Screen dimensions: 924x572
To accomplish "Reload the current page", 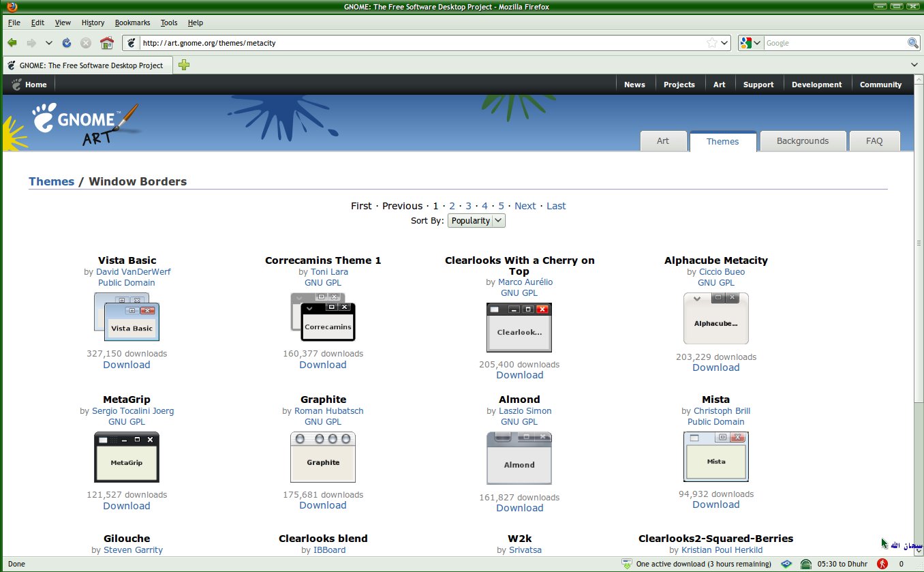I will pos(66,42).
